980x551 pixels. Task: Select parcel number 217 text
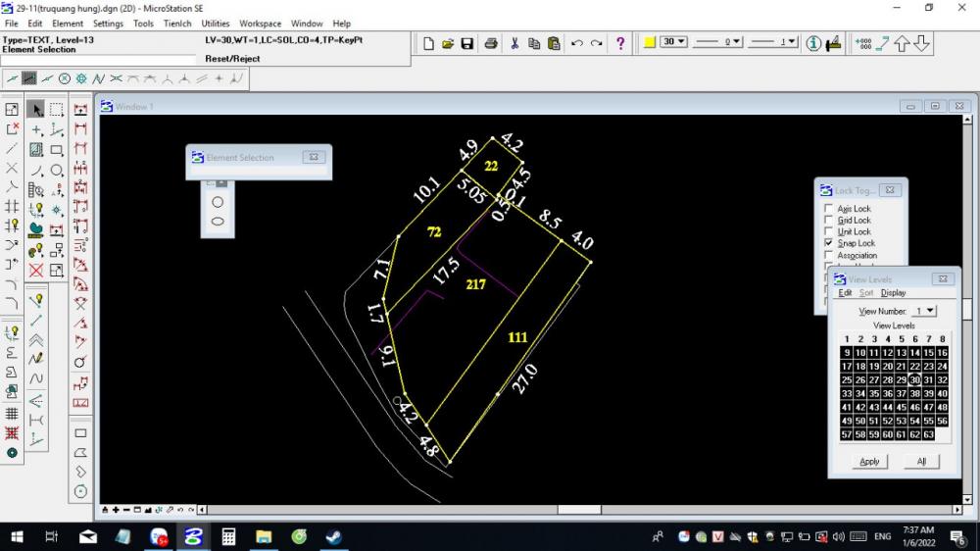tap(475, 284)
